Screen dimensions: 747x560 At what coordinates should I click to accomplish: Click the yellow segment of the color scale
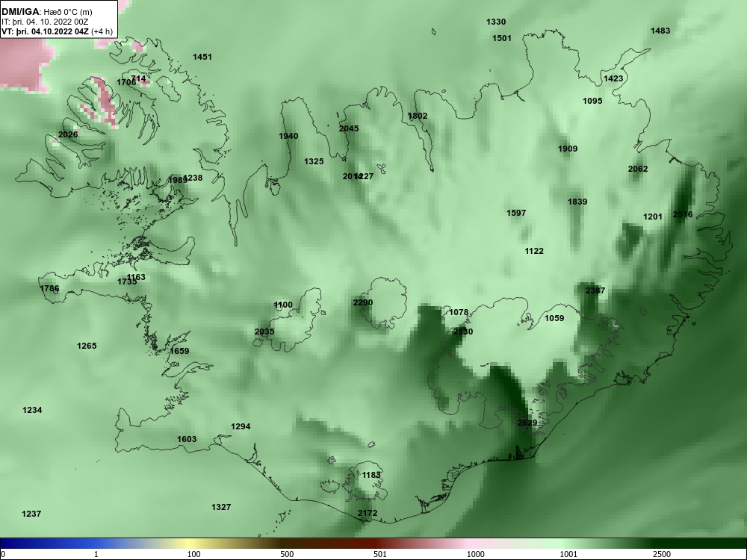coord(188,544)
